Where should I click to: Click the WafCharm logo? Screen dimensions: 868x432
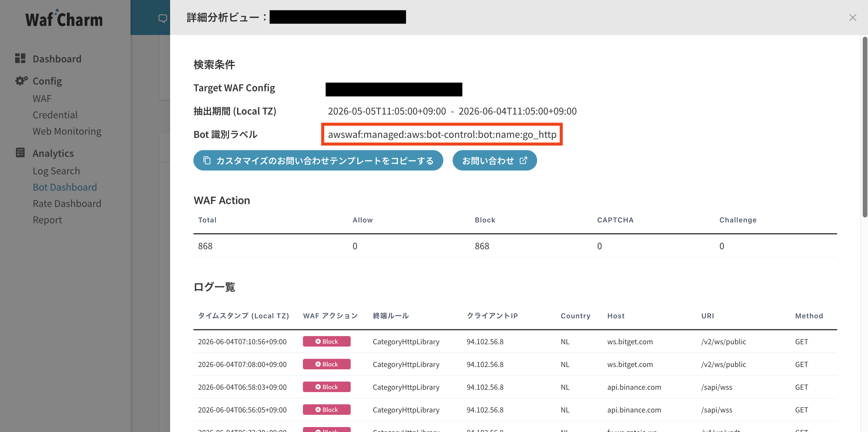point(64,19)
